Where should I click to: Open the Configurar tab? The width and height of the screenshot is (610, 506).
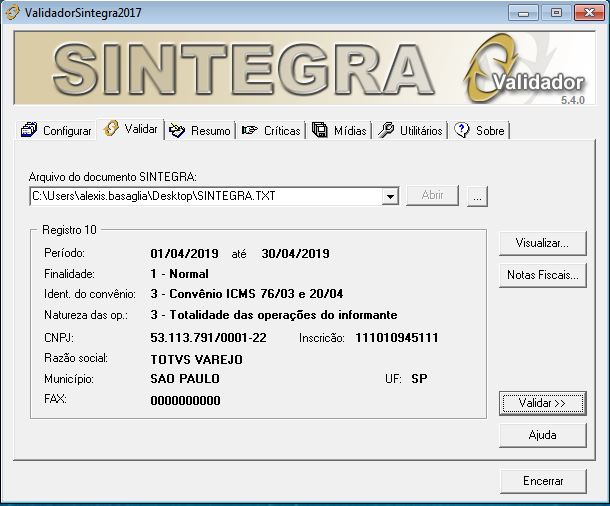[x=57, y=130]
